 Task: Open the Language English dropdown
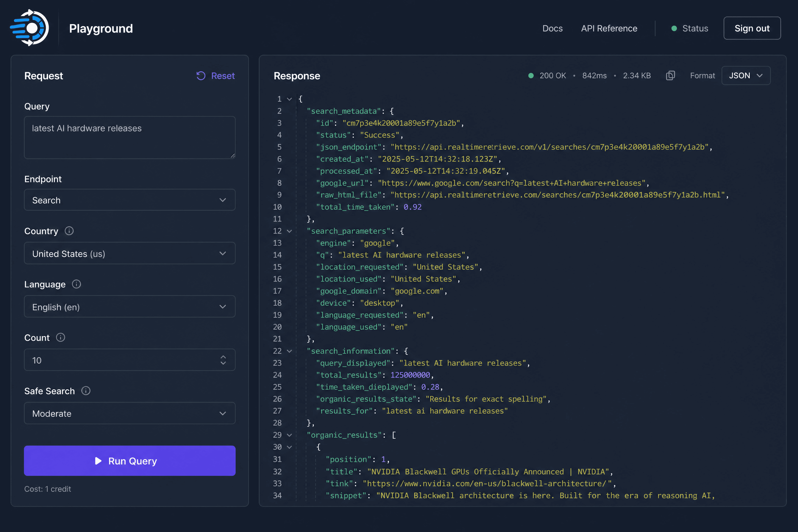130,306
